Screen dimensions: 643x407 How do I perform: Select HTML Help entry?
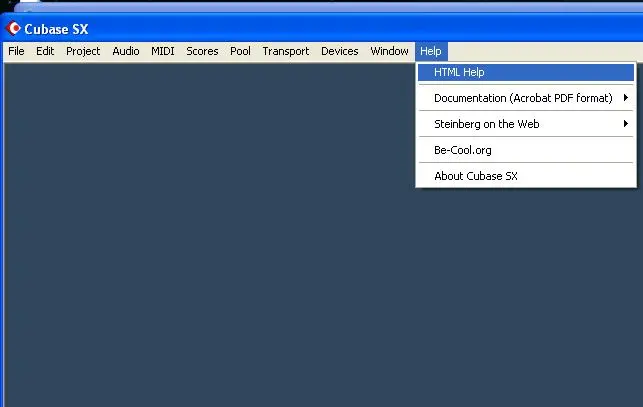526,72
